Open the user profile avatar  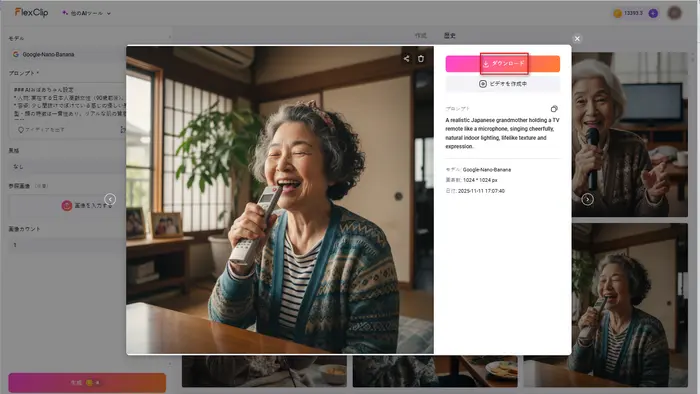[675, 13]
